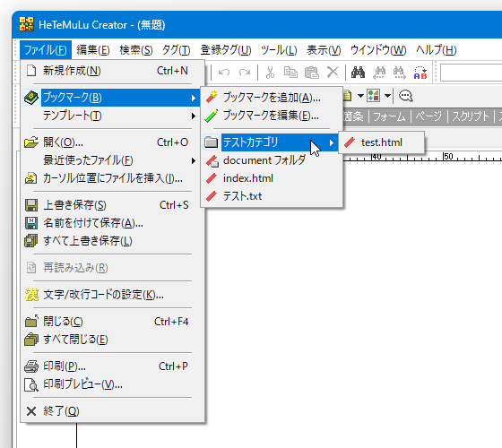Click the green book Bookmark icon
Image resolution: width=502 pixels, height=448 pixels.
[x=31, y=98]
